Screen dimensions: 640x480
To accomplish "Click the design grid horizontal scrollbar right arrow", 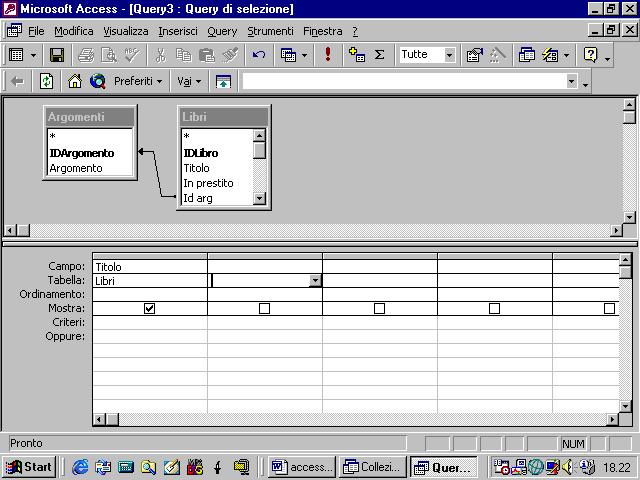I will 612,419.
